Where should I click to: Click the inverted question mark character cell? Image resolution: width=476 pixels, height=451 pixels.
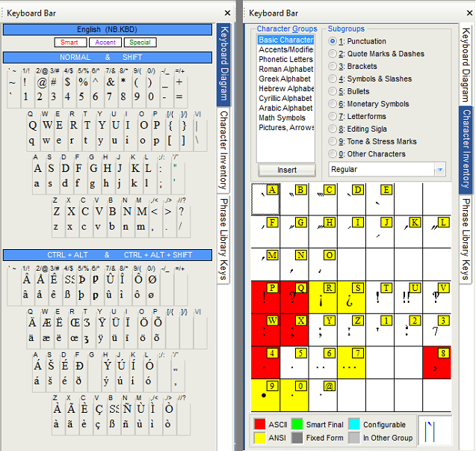pos(351,298)
